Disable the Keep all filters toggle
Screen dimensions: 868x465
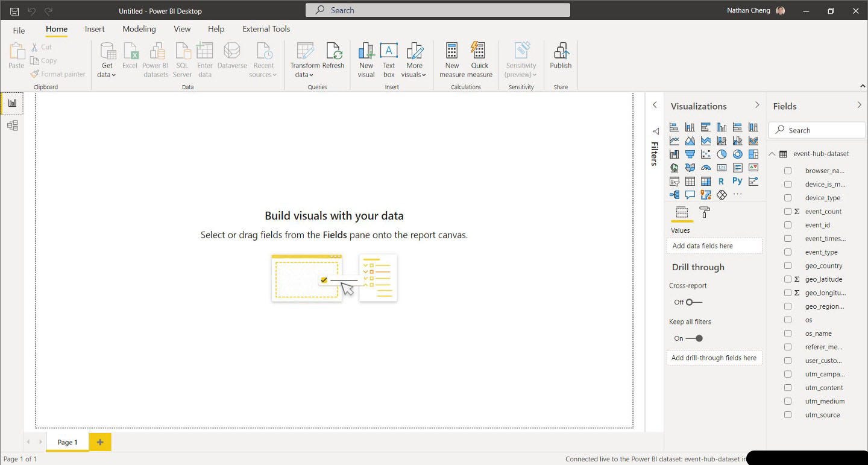tap(694, 338)
